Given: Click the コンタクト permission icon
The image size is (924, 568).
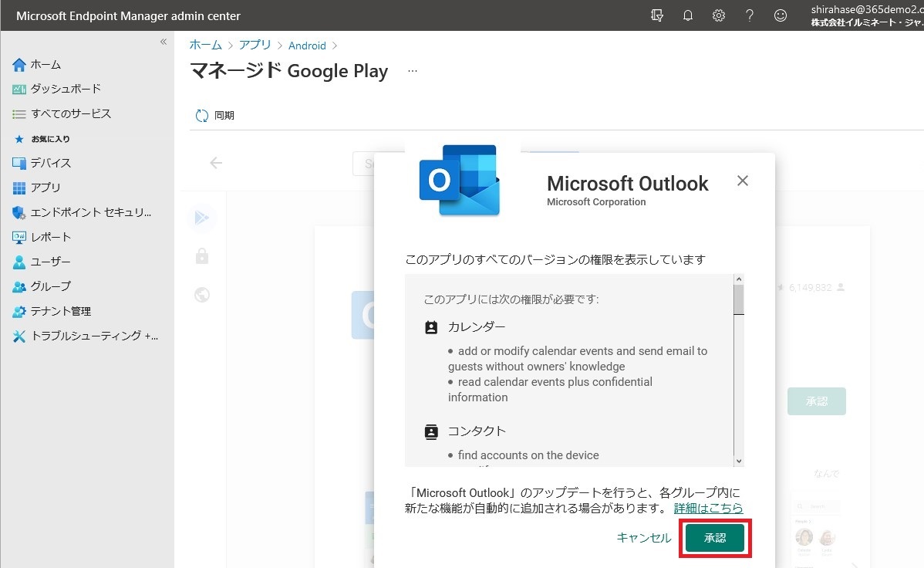Looking at the screenshot, I should 431,432.
